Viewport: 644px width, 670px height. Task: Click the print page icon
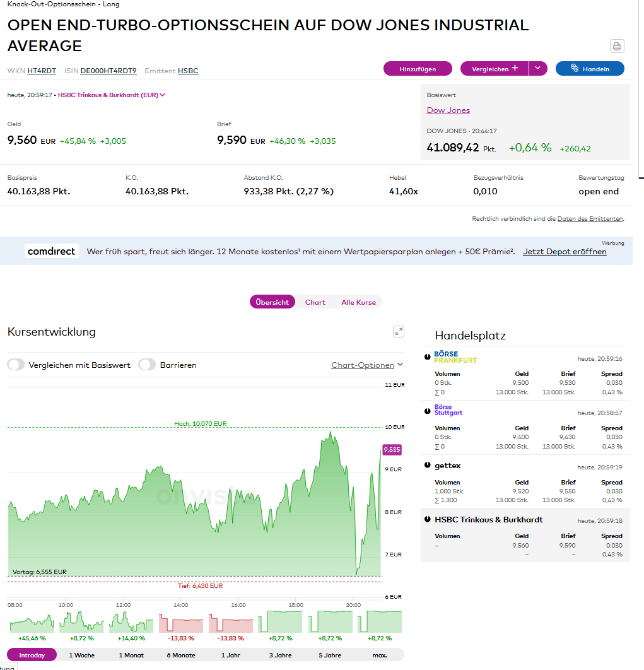[x=617, y=46]
